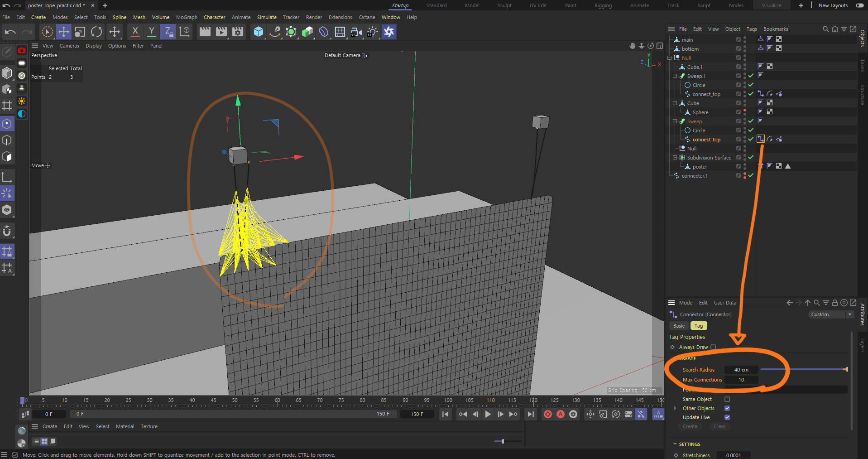Play the animation forward
Viewport: 868px width, 459px height.
click(x=488, y=414)
